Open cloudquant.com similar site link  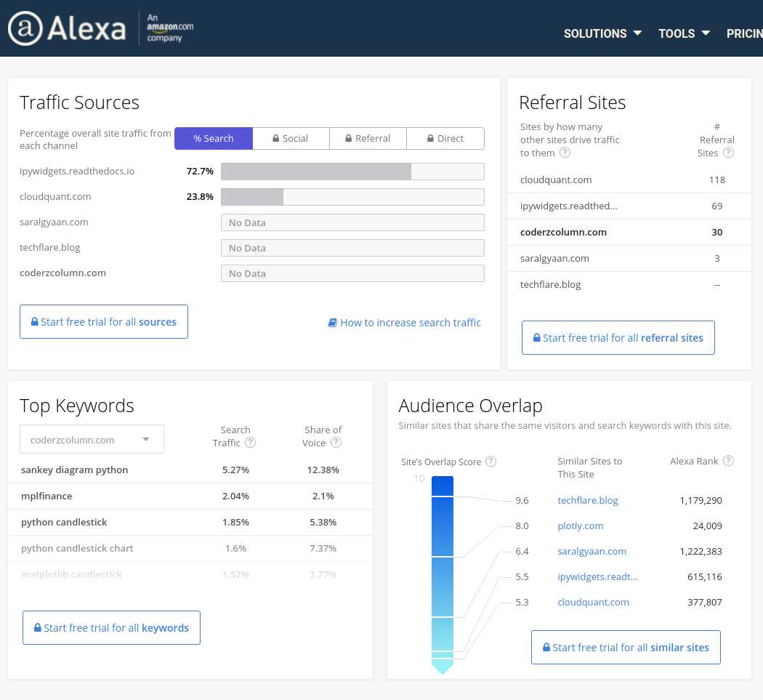click(593, 602)
